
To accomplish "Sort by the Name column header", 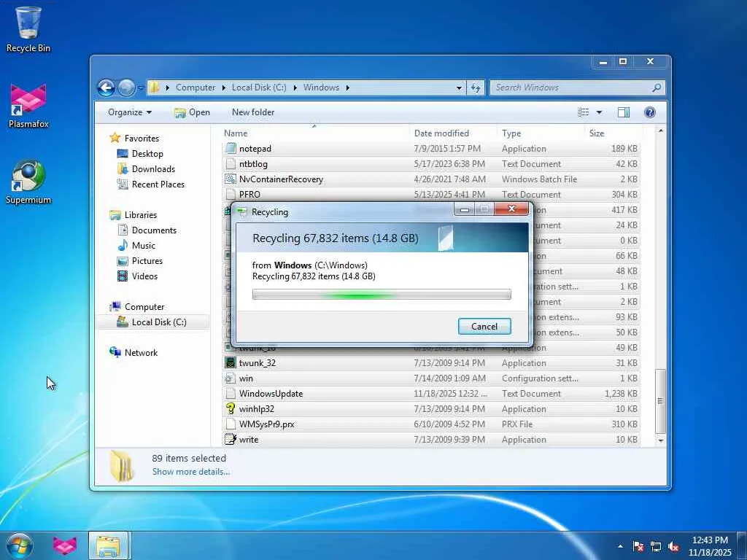I will click(314, 133).
